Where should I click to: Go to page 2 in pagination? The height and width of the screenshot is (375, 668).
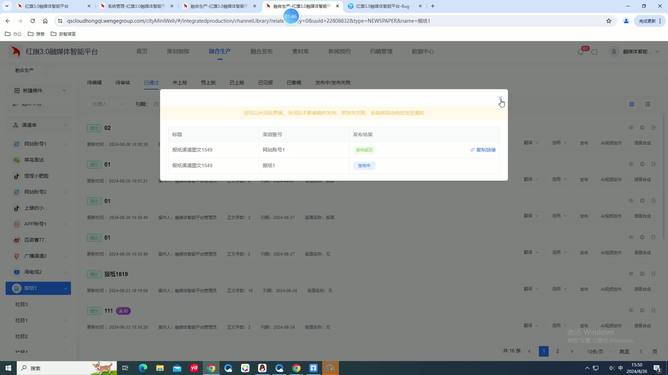point(557,351)
